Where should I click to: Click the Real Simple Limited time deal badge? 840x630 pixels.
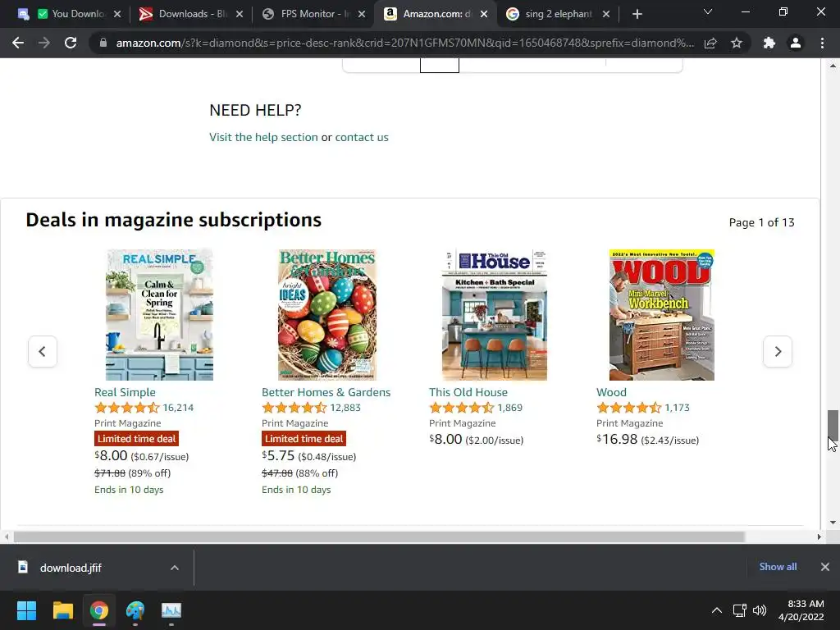(137, 439)
